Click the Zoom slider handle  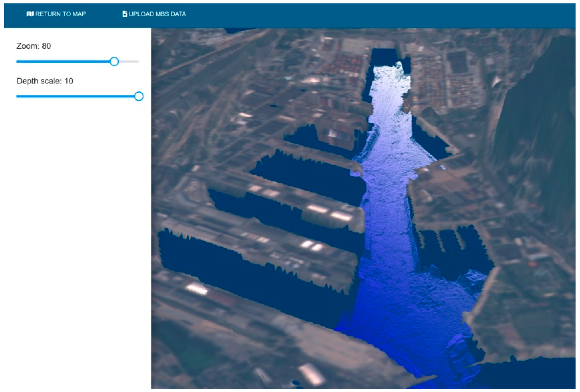coord(114,61)
